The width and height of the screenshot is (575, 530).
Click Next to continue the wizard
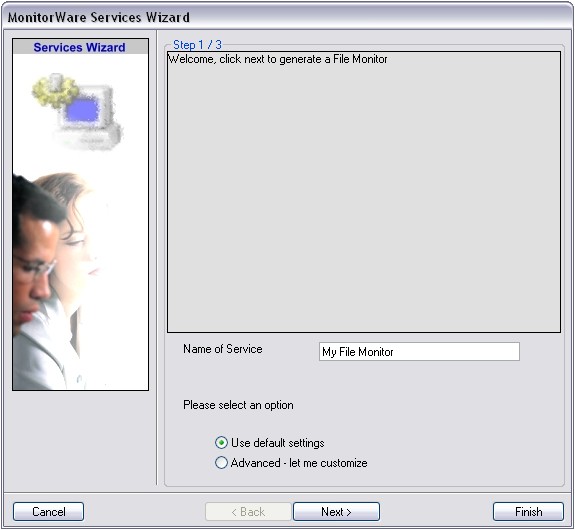coord(336,511)
